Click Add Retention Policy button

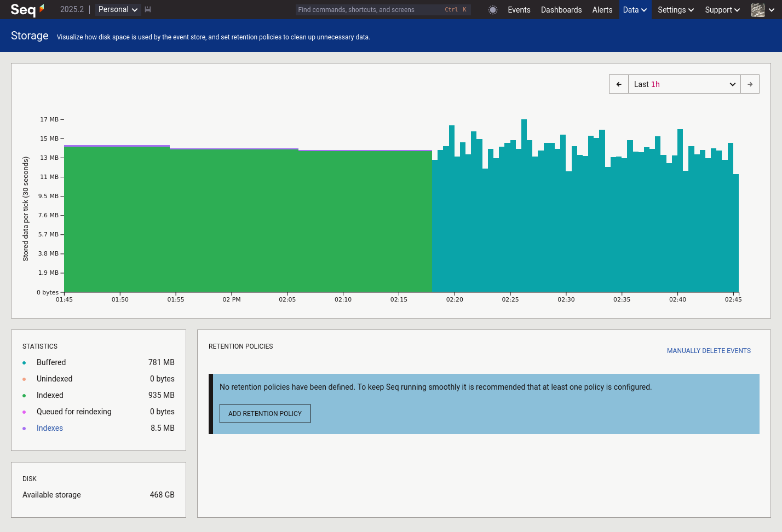click(x=265, y=414)
